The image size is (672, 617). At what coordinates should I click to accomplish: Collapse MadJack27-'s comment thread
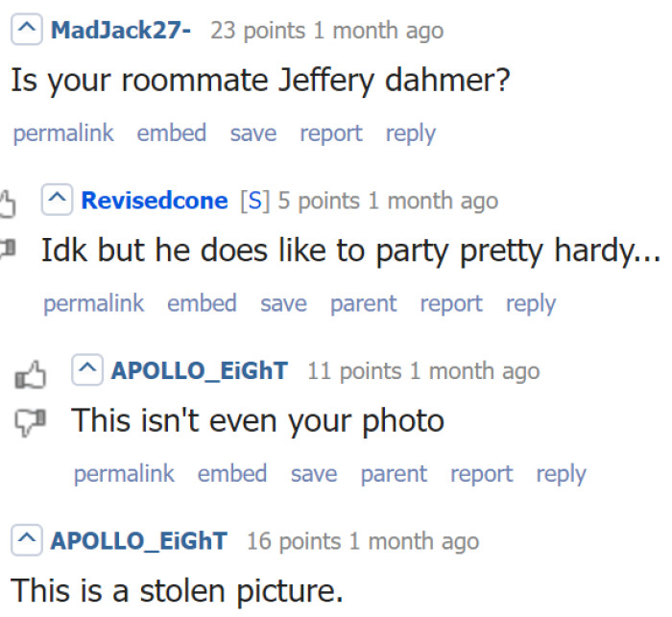pyautogui.click(x=26, y=31)
